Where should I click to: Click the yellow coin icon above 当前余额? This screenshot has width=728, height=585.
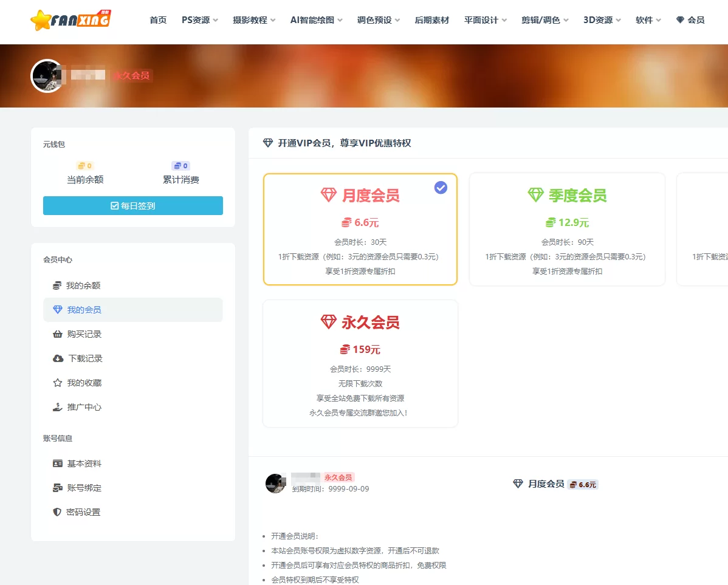tap(81, 166)
